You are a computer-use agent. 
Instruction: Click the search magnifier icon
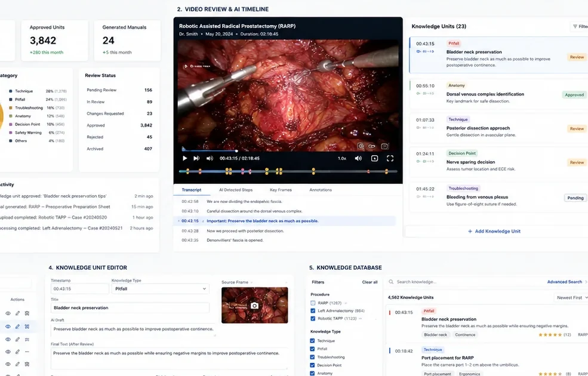click(391, 282)
